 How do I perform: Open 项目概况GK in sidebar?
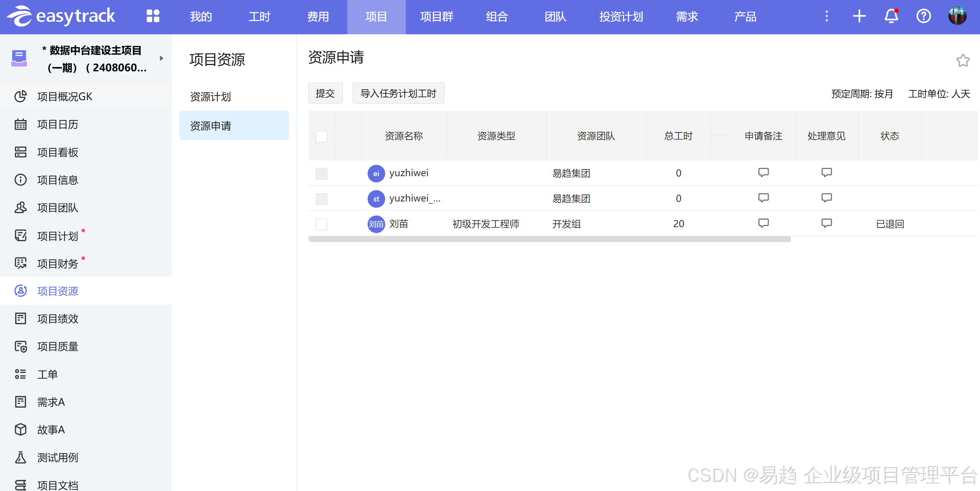point(65,97)
